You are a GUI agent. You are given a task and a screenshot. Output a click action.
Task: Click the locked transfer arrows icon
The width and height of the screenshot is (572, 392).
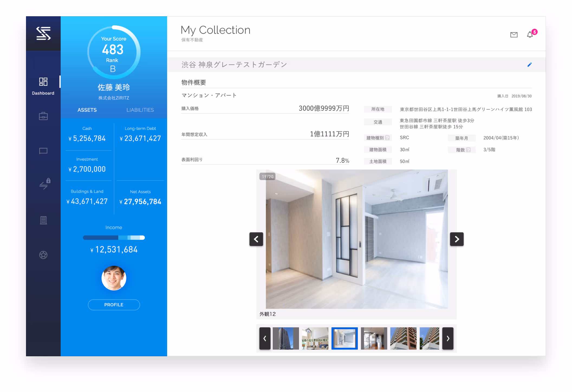tap(45, 184)
